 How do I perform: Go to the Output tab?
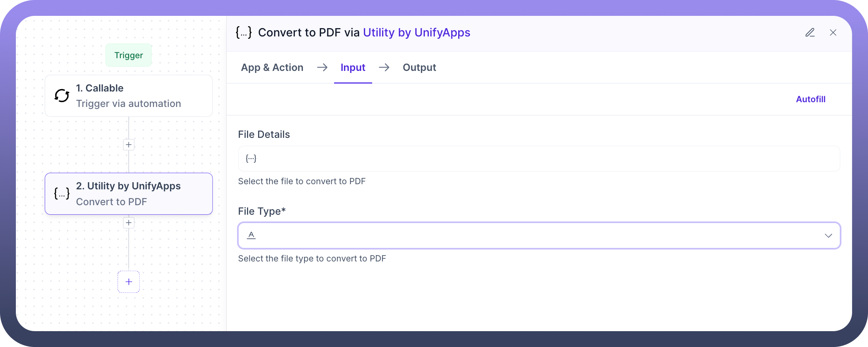419,68
